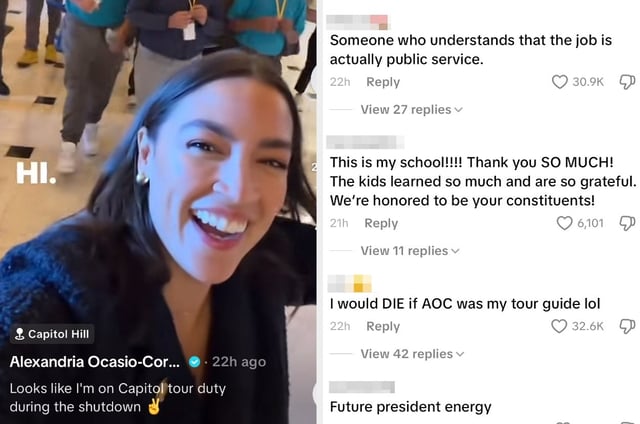Viewport: 640px width, 424px height.
Task: Open the Capitol Hill location tag
Action: point(52,334)
